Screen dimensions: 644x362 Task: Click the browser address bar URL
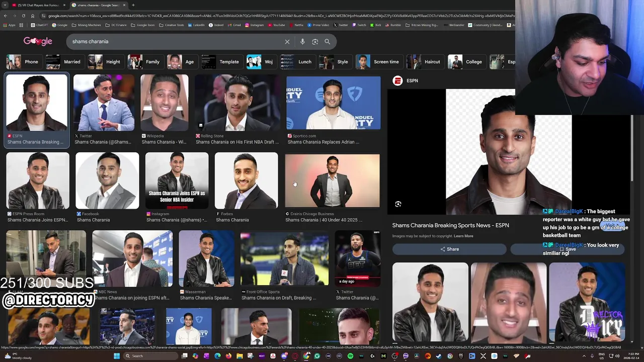(x=282, y=16)
